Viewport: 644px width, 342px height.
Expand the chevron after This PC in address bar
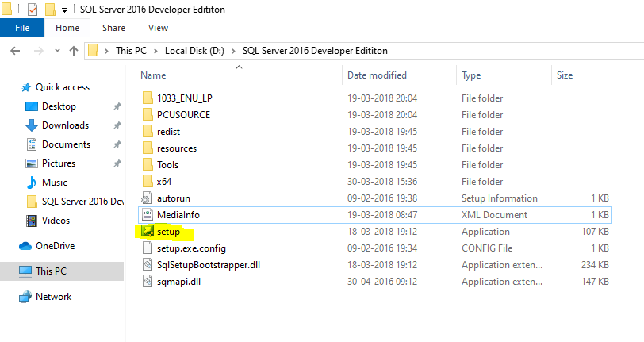155,51
